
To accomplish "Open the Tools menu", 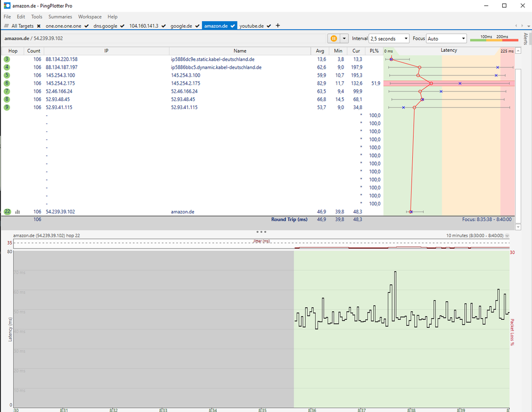I will pyautogui.click(x=37, y=17).
